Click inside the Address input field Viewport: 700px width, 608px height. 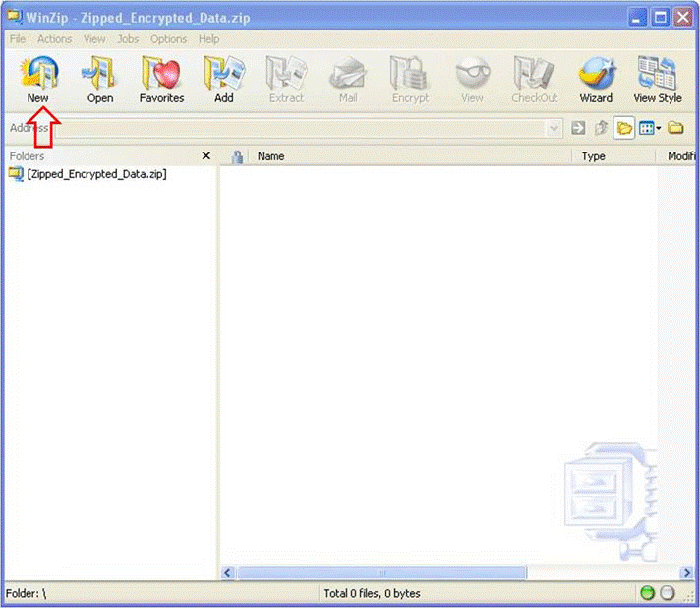pos(302,129)
